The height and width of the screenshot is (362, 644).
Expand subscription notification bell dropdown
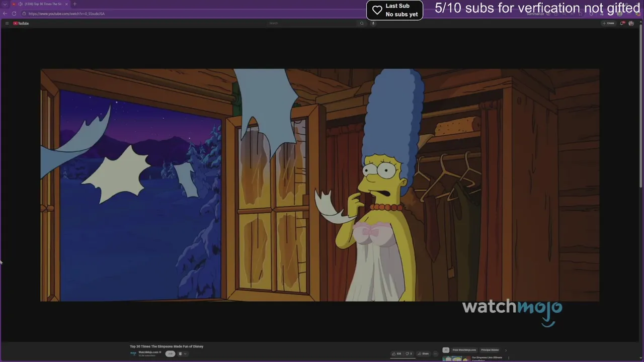coord(183,353)
